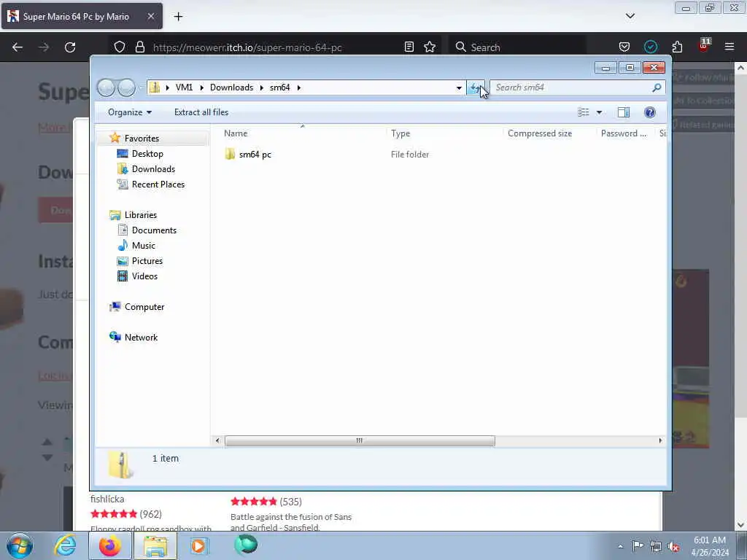The width and height of the screenshot is (747, 560).
Task: Click Extract all files button
Action: pos(201,112)
